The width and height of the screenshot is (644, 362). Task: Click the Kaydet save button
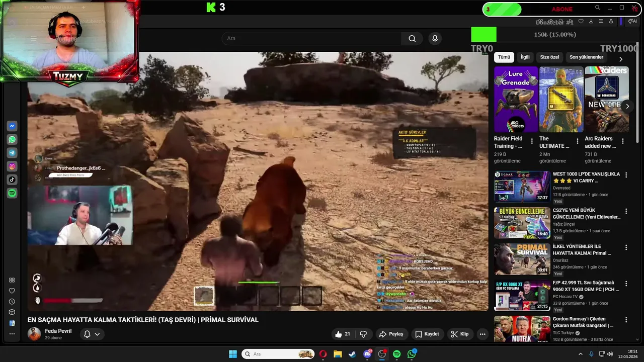pos(427,334)
